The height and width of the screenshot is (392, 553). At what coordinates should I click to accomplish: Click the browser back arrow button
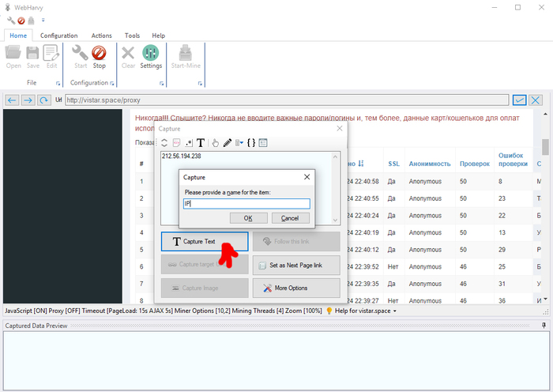(11, 100)
